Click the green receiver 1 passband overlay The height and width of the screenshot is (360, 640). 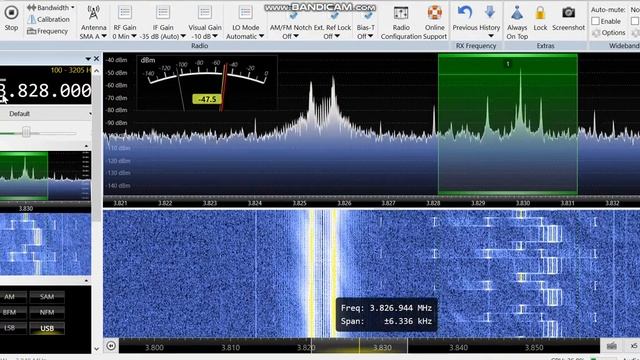(x=508, y=124)
